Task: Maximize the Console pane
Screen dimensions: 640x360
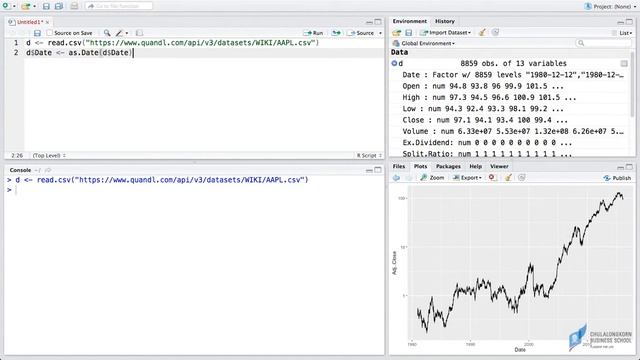Action: (x=378, y=170)
